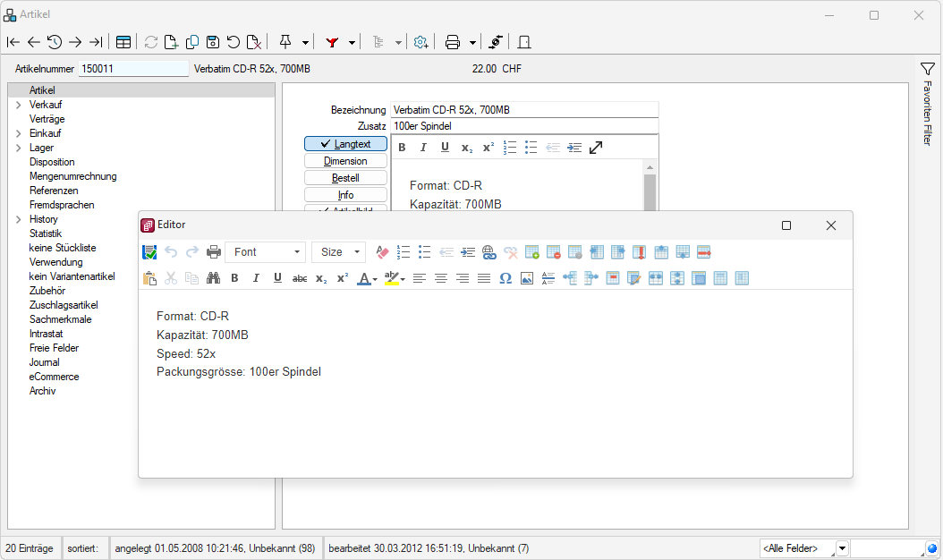Apply yellow highlight color in the Editor
This screenshot has height=560, width=943.
(x=392, y=278)
